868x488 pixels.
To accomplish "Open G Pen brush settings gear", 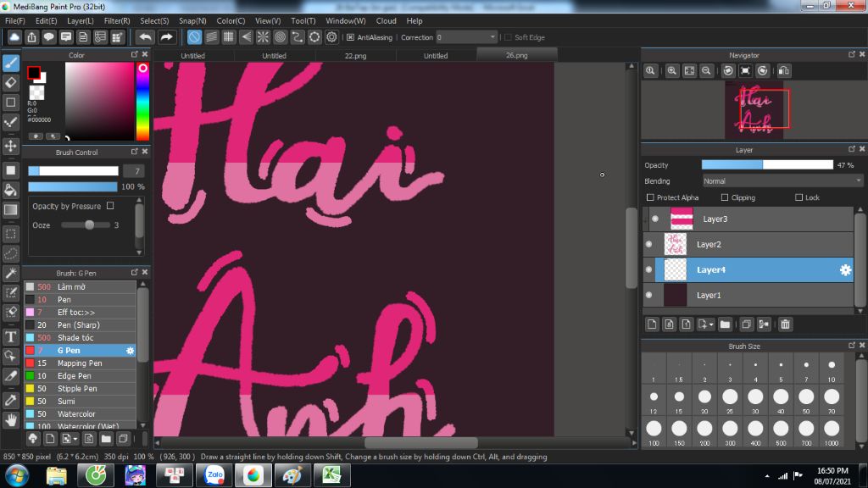I will [130, 351].
